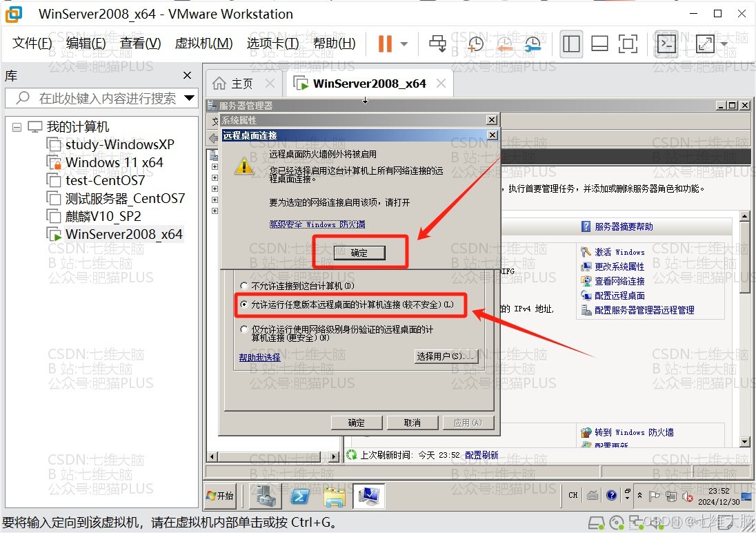Click the 应用(A) button
Screen dimensions: 756x533
(x=468, y=423)
